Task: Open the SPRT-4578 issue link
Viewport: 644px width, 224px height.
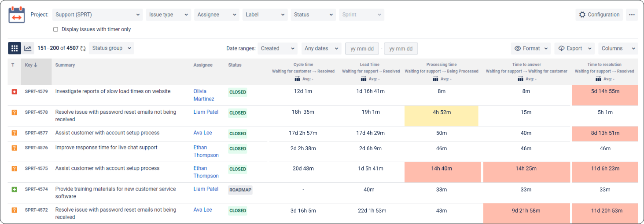Action: [x=37, y=112]
